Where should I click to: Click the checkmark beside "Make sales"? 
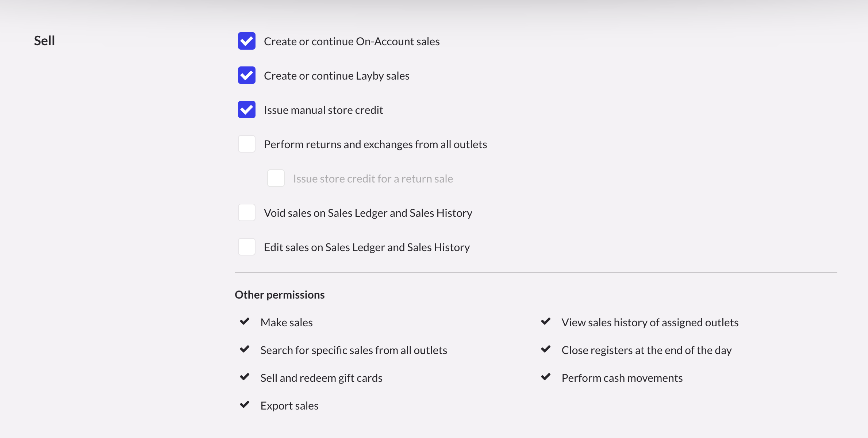point(244,322)
